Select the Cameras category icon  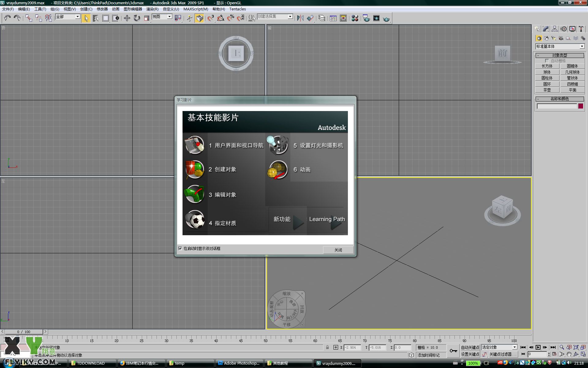(561, 38)
